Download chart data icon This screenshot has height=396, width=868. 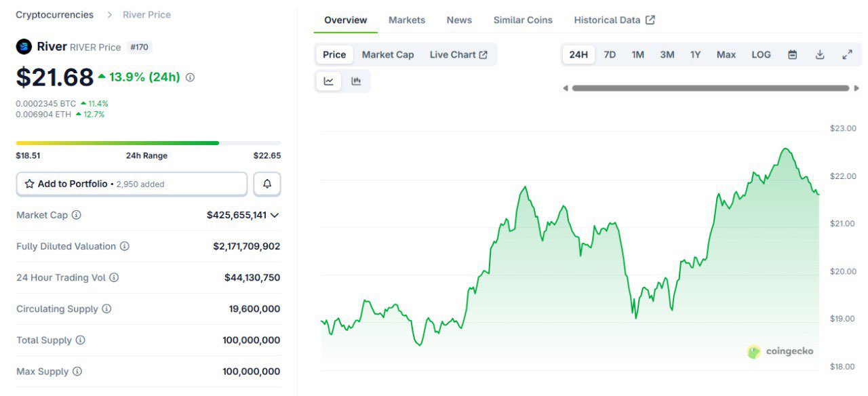[x=819, y=55]
